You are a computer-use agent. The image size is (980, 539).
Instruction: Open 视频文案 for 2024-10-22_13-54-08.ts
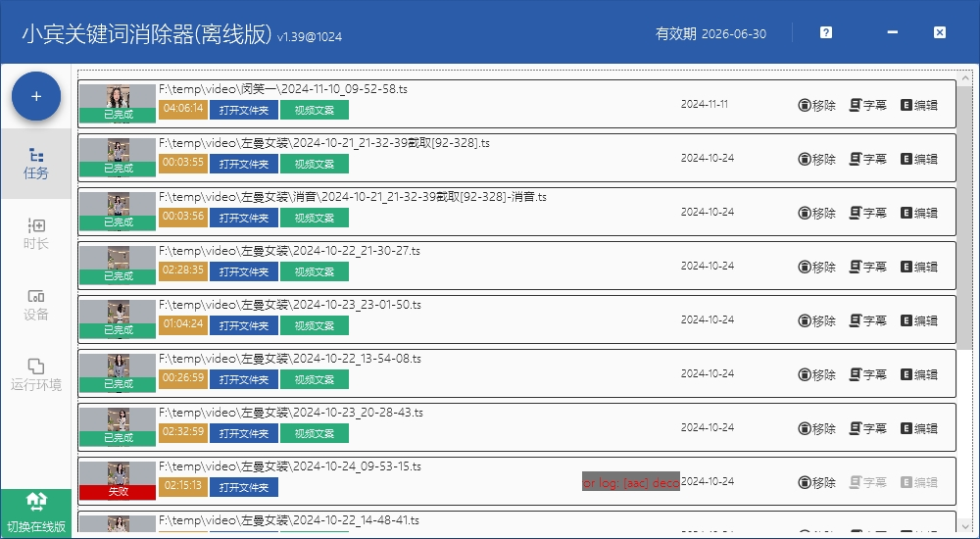point(315,379)
